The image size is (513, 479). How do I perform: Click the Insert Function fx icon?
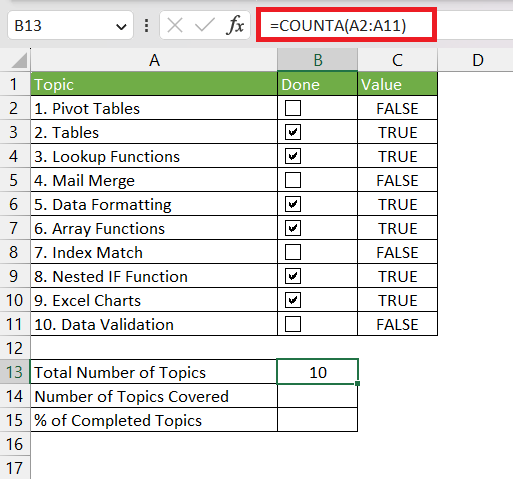[235, 25]
